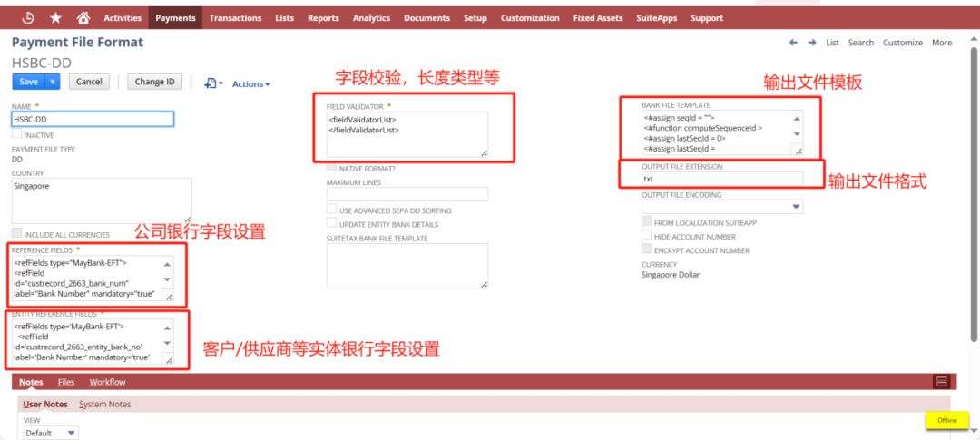This screenshot has width=980, height=440.
Task: Click the Bank File Template resize handle
Action: (x=797, y=150)
